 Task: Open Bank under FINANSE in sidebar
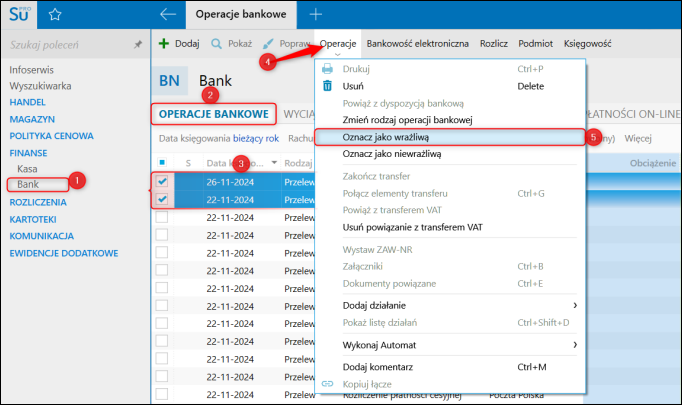click(x=28, y=184)
